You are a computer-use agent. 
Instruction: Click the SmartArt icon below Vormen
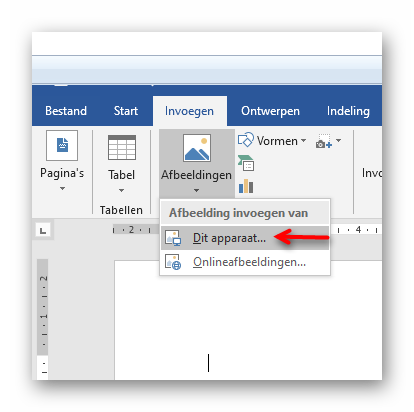pos(246,163)
